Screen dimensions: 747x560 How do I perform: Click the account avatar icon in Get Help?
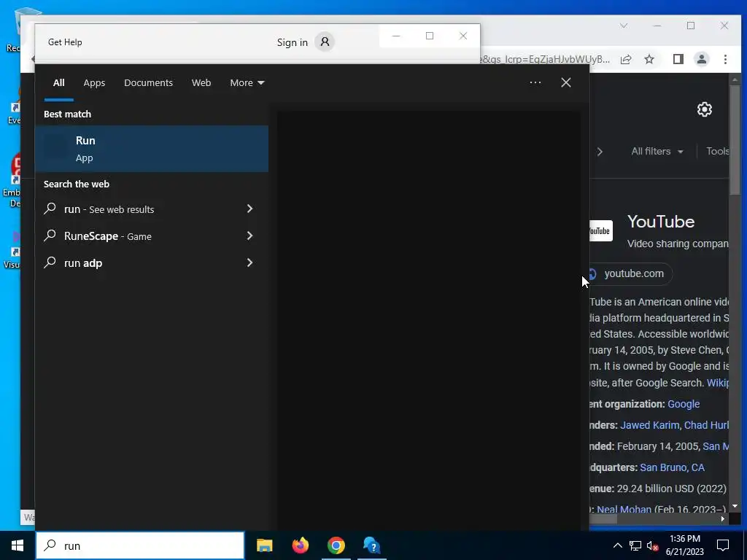pos(325,42)
